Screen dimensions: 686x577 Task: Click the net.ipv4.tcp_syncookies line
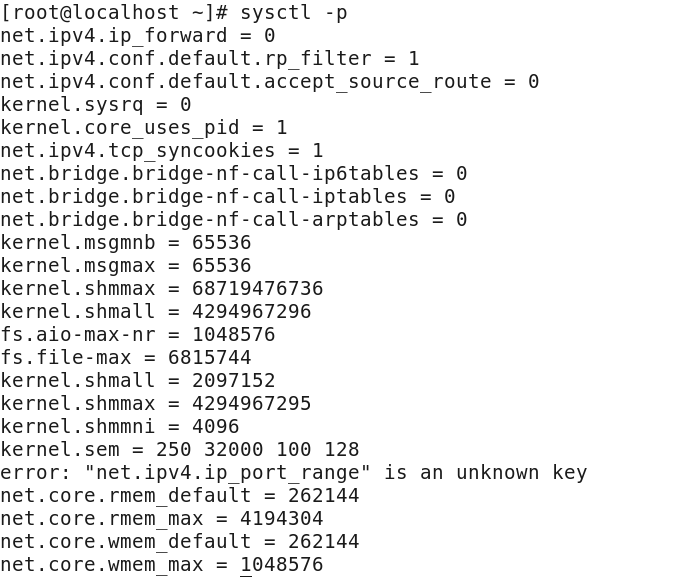[162, 151]
